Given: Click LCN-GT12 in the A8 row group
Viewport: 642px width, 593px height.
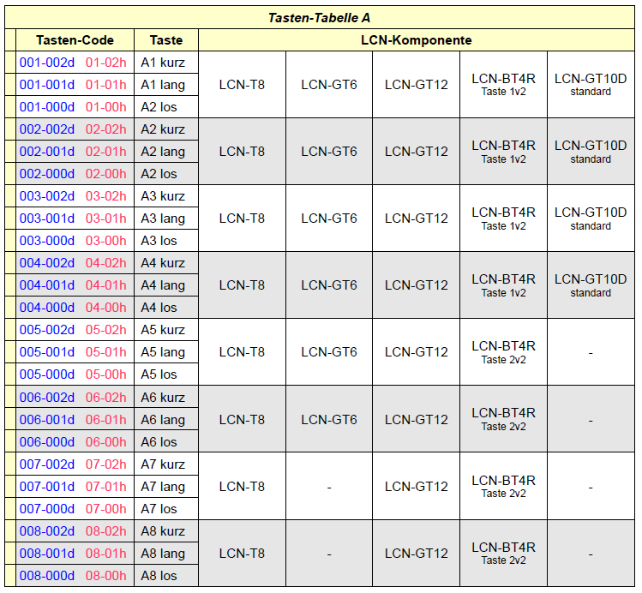Looking at the screenshot, I should point(416,553).
